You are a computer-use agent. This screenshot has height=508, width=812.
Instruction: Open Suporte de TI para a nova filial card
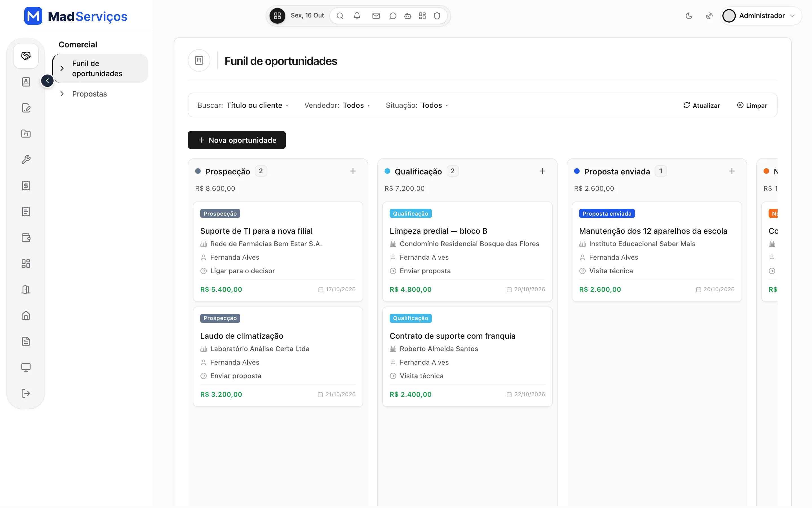[278, 252]
